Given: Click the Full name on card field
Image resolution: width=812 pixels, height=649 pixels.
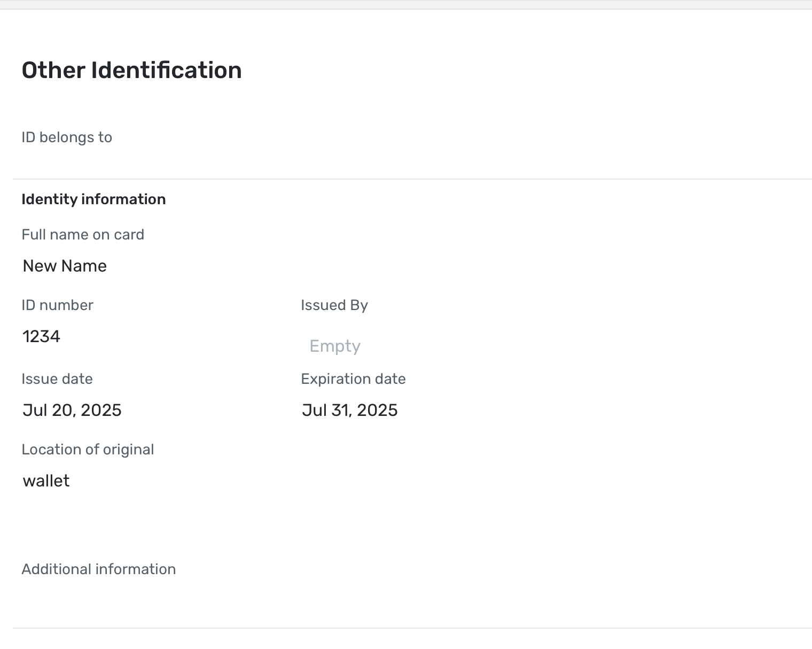Looking at the screenshot, I should point(65,266).
